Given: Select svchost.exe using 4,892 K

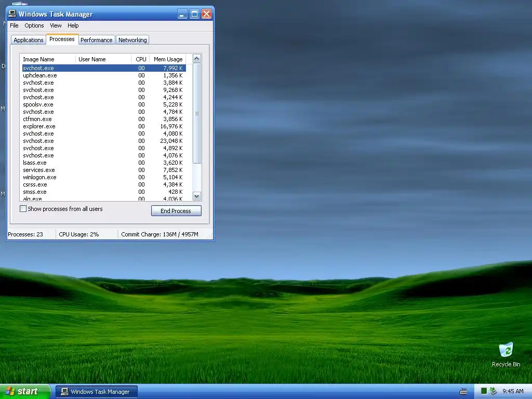Looking at the screenshot, I should coord(104,148).
